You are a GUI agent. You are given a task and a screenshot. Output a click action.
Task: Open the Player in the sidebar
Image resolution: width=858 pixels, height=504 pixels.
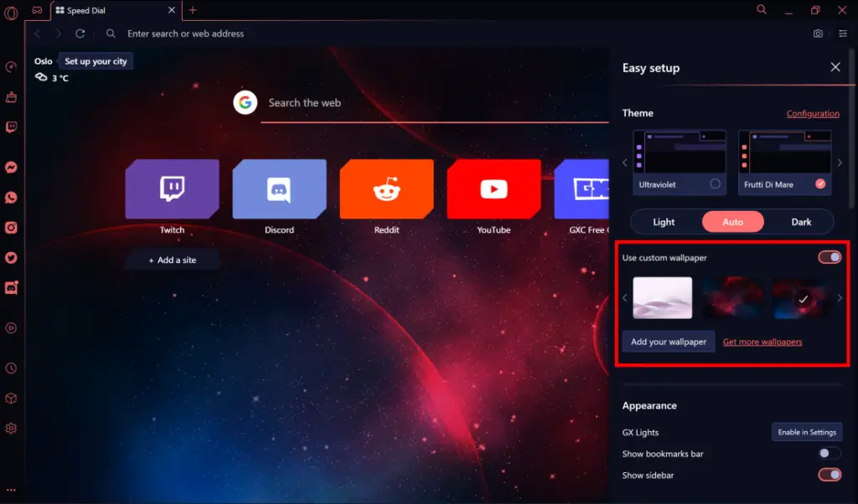11,328
